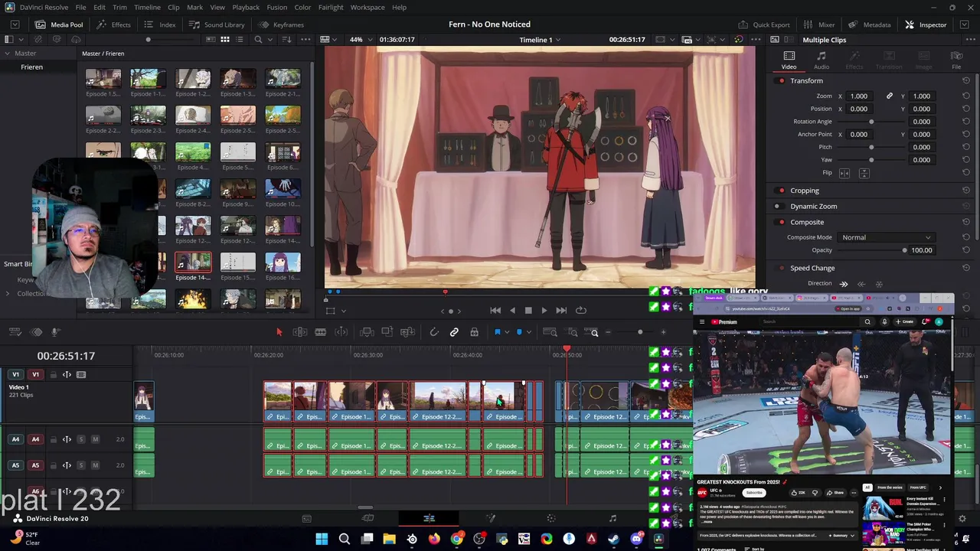Toggle auto track selector on V1

point(67,375)
